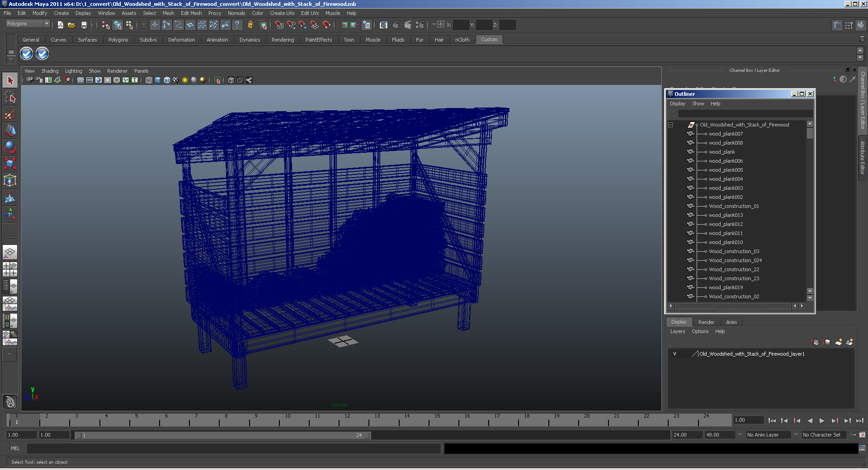Select wood_plank007 in Outliner

pos(726,134)
